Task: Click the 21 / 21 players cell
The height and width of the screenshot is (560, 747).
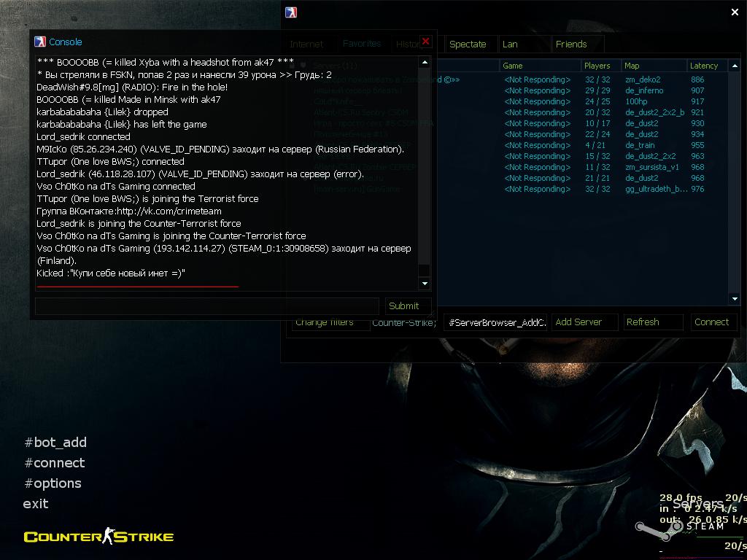Action: point(597,178)
